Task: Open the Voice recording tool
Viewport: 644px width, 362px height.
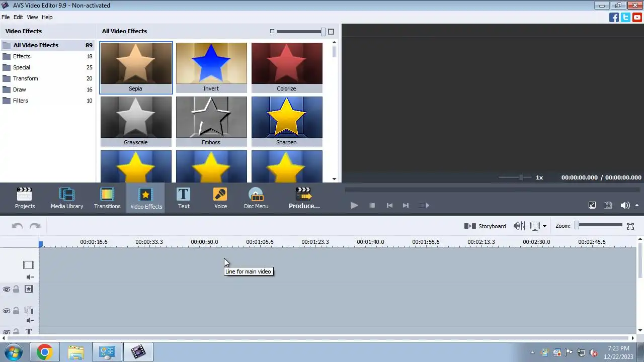Action: 220,198
